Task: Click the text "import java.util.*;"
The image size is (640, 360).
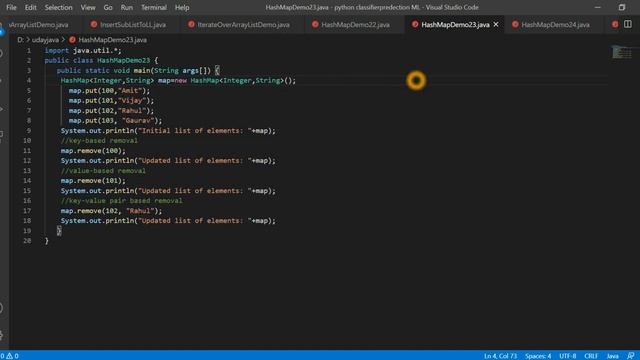Action: point(83,50)
